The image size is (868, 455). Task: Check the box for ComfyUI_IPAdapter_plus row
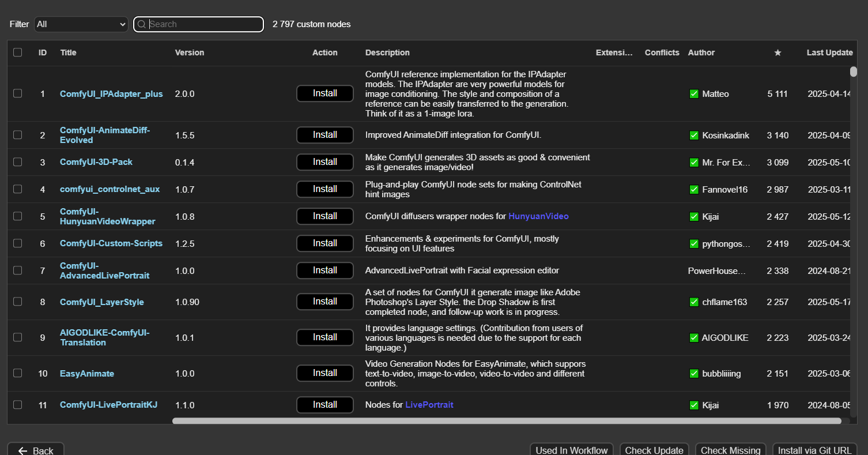click(x=18, y=93)
